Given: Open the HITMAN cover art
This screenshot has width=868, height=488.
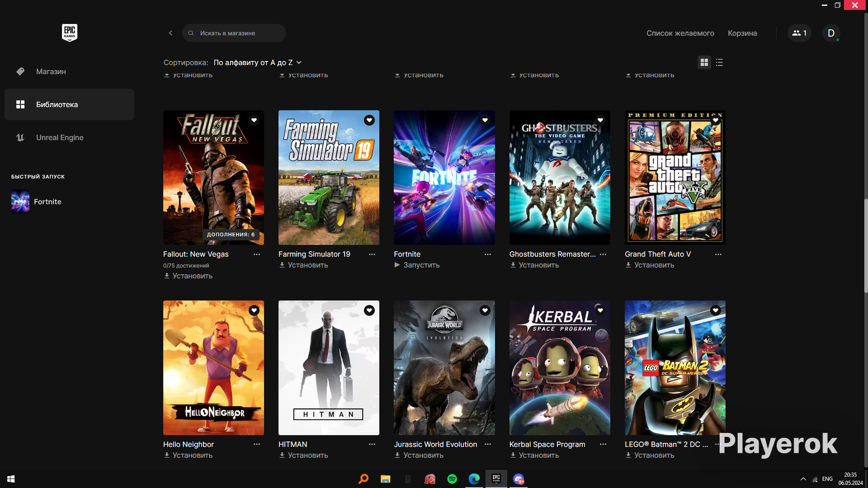Looking at the screenshot, I should point(329,368).
